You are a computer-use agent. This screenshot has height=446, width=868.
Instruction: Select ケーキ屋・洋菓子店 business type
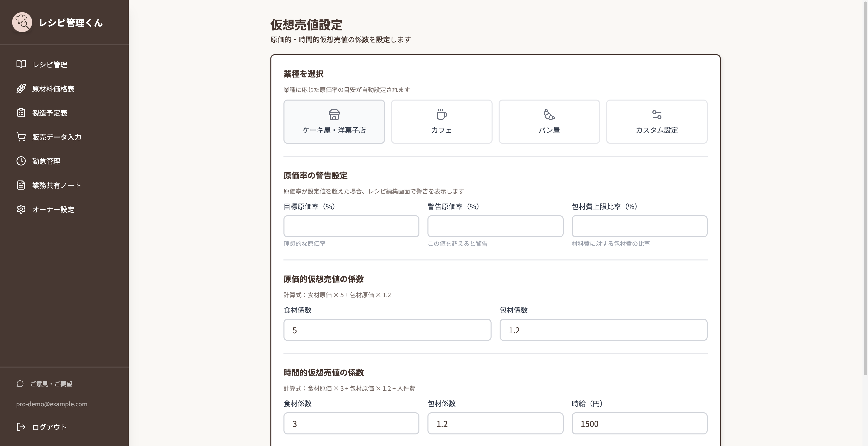334,122
